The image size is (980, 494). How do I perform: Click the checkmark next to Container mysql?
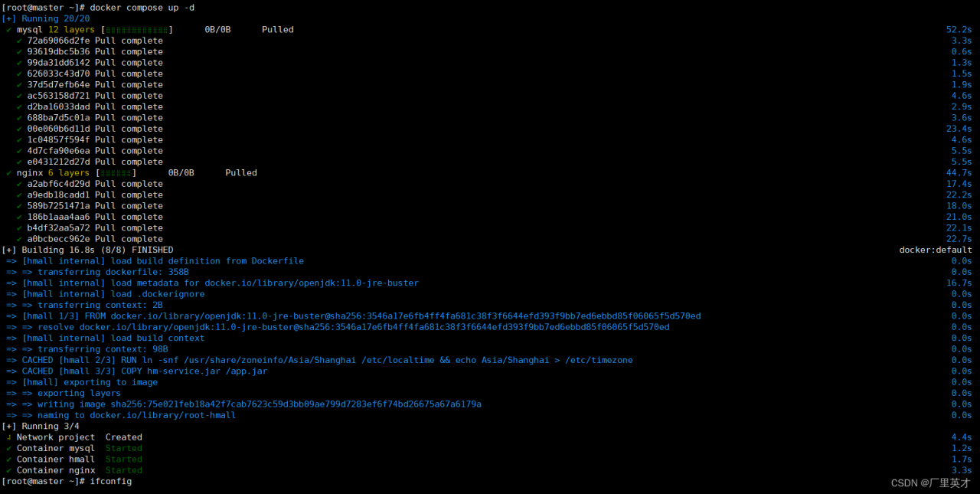coord(8,449)
